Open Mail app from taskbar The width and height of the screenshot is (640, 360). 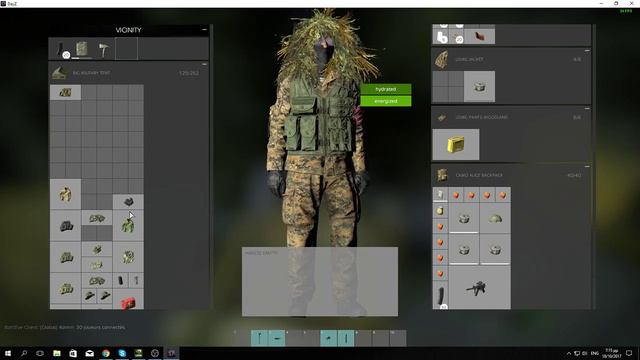point(89,353)
